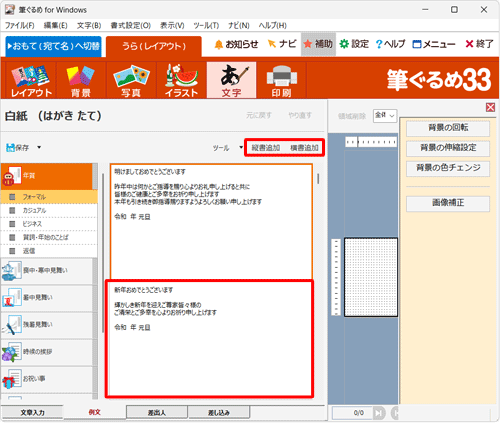Open the 表示(V) menu
500x425 pixels.
(172, 25)
